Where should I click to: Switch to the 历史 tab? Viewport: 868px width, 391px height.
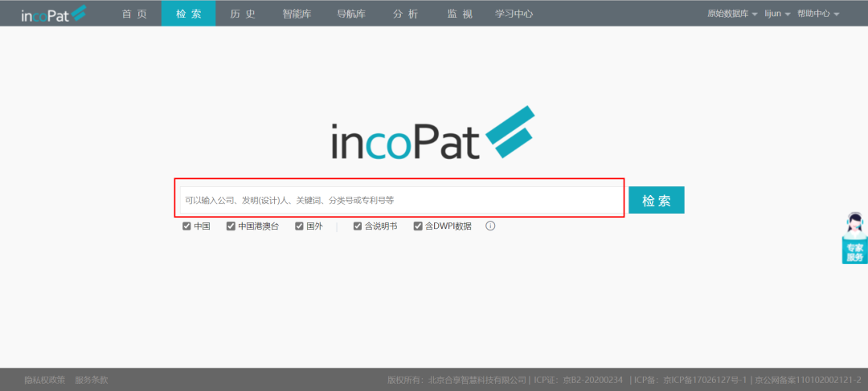242,14
